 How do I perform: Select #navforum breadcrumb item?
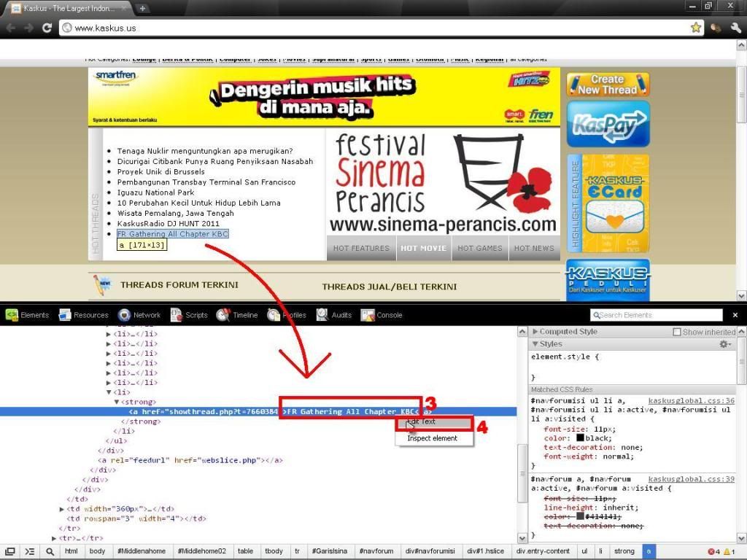pyautogui.click(x=376, y=551)
